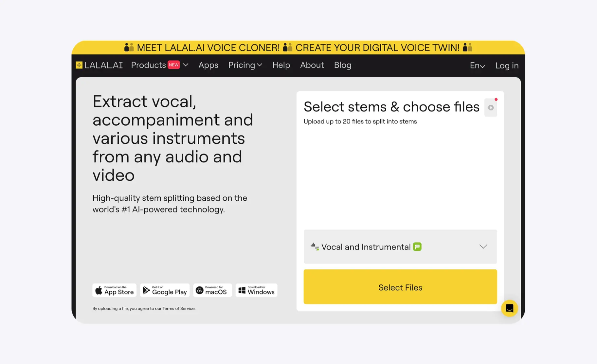This screenshot has width=597, height=364.
Task: Expand the Vocal and Instrumental stem selector
Action: point(400,246)
